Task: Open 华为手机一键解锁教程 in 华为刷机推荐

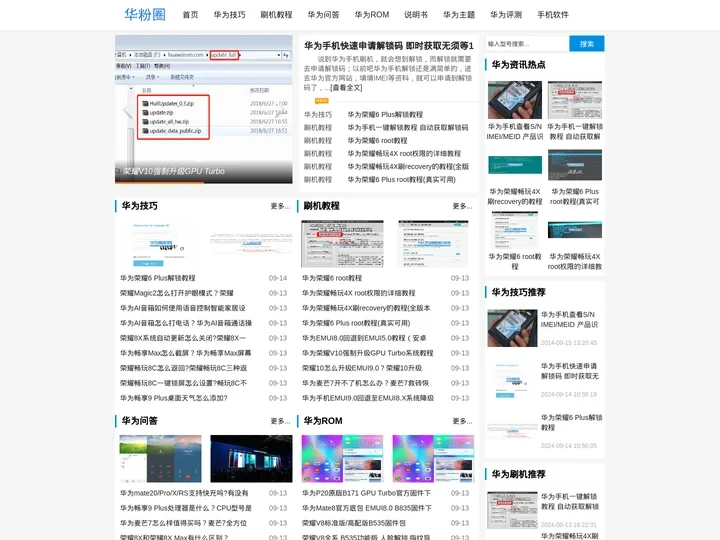Action: (570, 501)
